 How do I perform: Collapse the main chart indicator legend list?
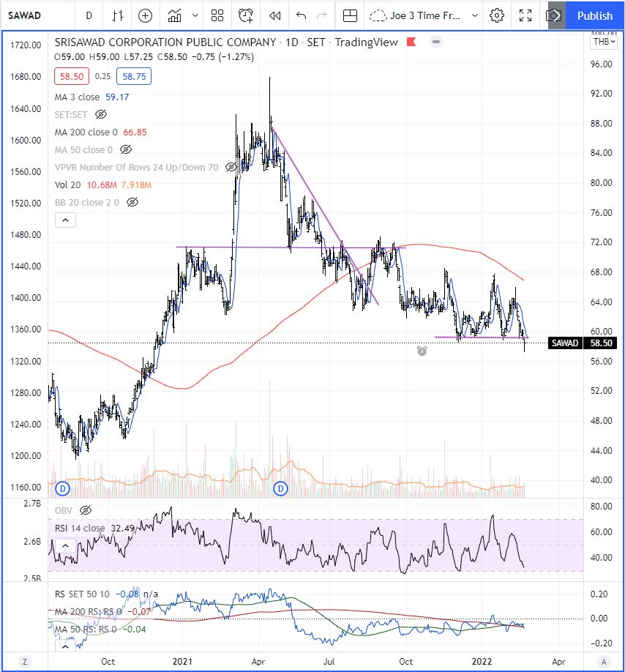tap(65, 220)
